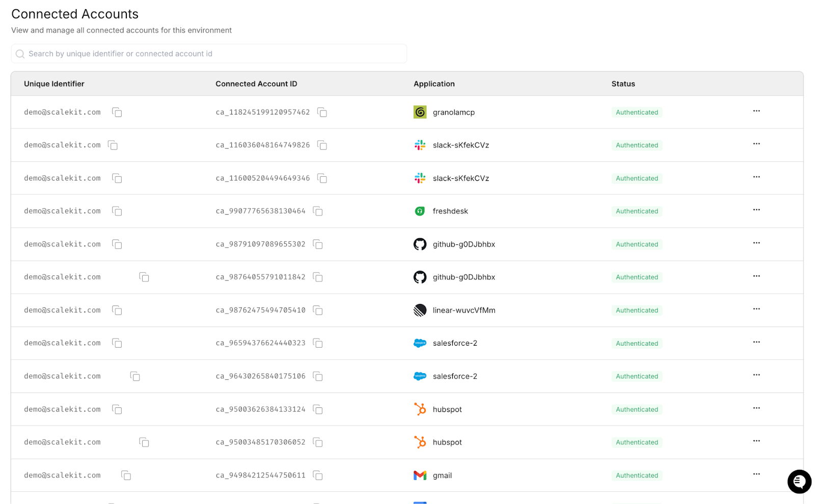Copy account ID ca_116005204494649346
815x504 pixels.
click(x=322, y=178)
